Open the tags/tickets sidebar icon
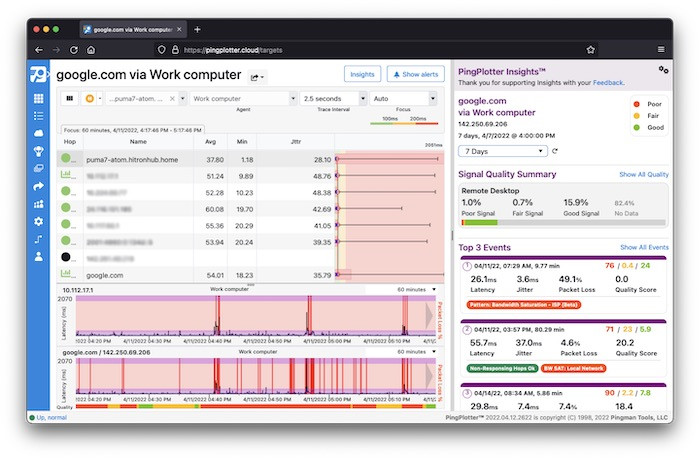 click(x=39, y=168)
